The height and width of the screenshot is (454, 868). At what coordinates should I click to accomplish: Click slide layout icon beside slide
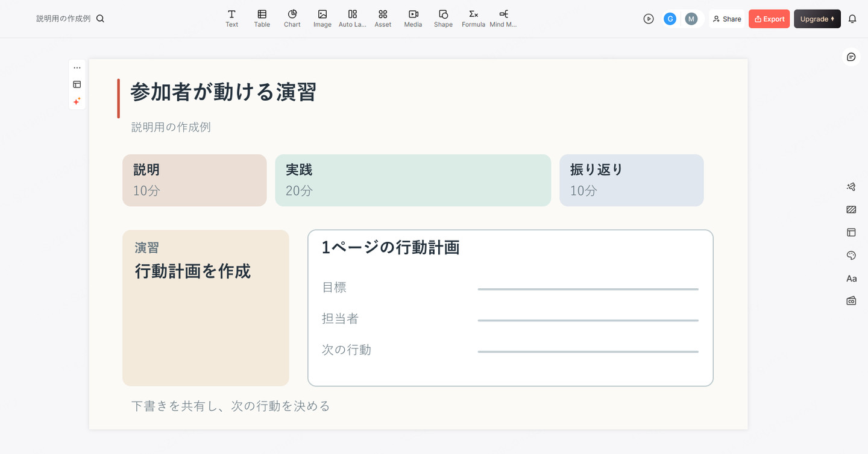point(77,84)
